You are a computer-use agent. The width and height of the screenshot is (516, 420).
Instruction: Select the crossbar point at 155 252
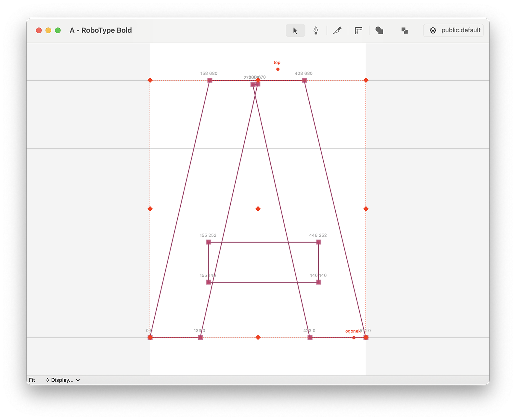(209, 242)
